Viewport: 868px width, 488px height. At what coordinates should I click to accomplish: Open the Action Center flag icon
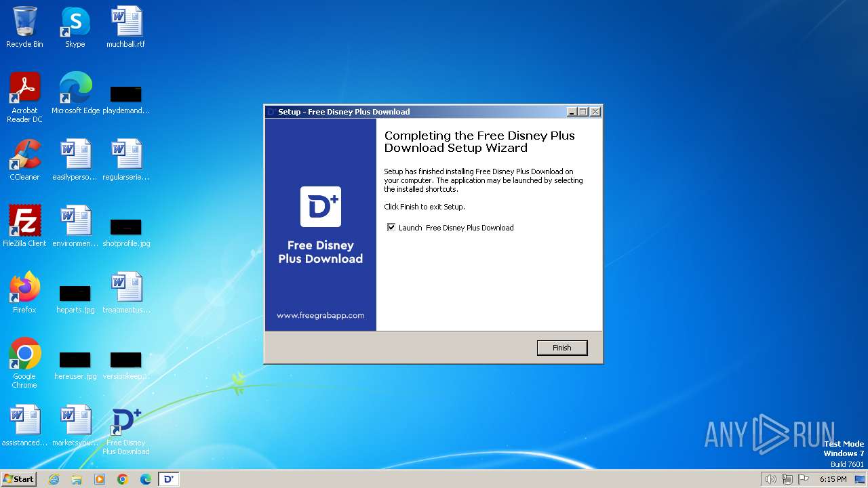(x=804, y=479)
